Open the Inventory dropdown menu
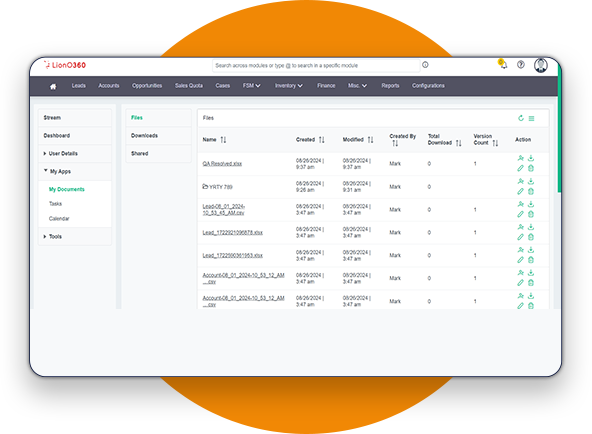 (x=289, y=86)
